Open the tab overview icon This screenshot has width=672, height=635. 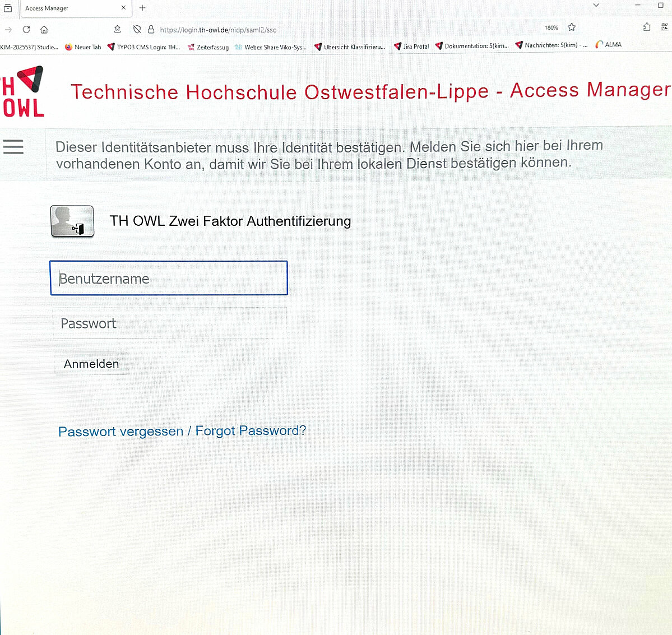coord(8,8)
